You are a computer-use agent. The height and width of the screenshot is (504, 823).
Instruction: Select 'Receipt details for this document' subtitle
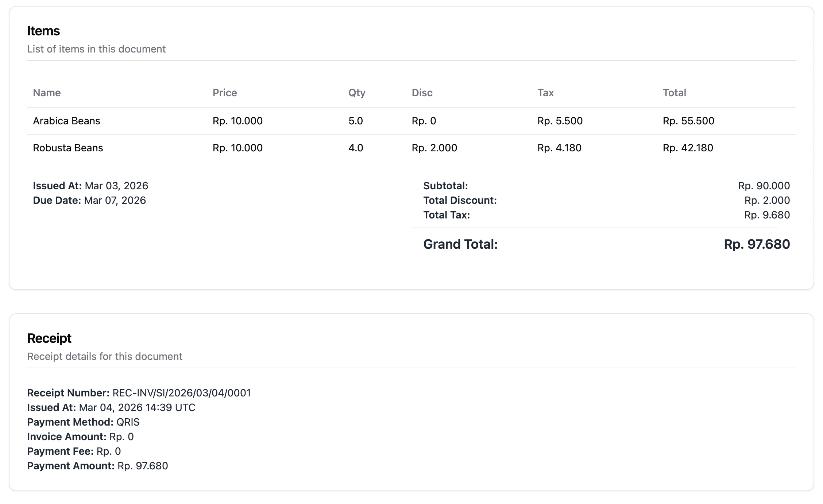105,356
